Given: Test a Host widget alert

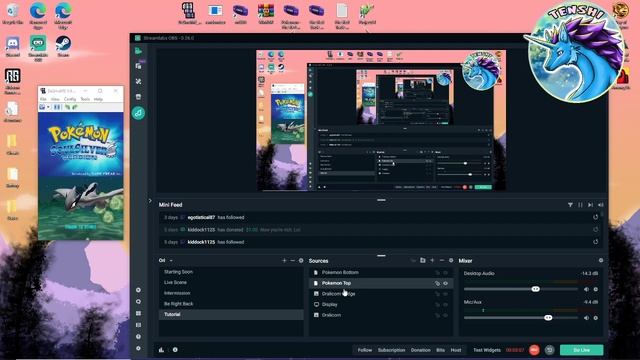Looking at the screenshot, I should tap(456, 350).
